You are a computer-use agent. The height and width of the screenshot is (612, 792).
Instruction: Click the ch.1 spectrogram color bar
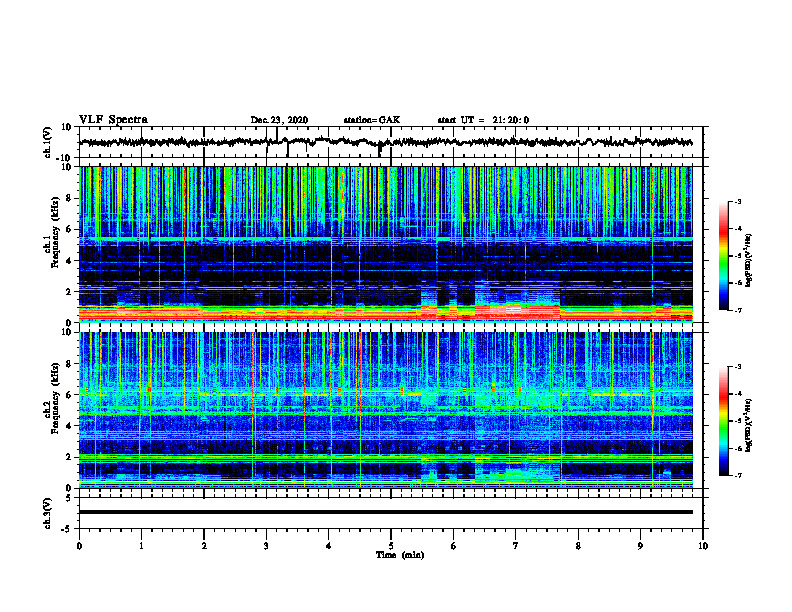(x=724, y=255)
